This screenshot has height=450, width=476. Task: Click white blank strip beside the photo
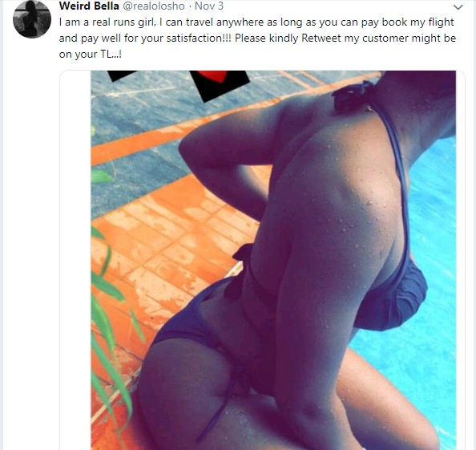click(75, 260)
